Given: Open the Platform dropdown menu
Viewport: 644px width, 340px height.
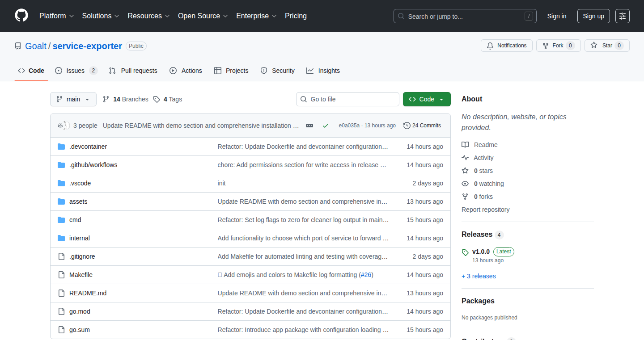Looking at the screenshot, I should (56, 16).
